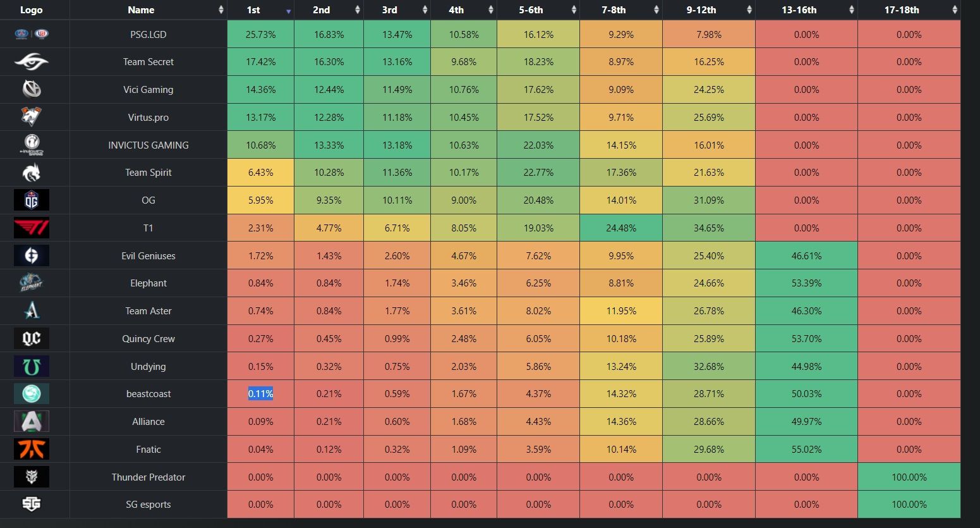
Task: Click the Quincy Crew logo
Action: tap(32, 338)
